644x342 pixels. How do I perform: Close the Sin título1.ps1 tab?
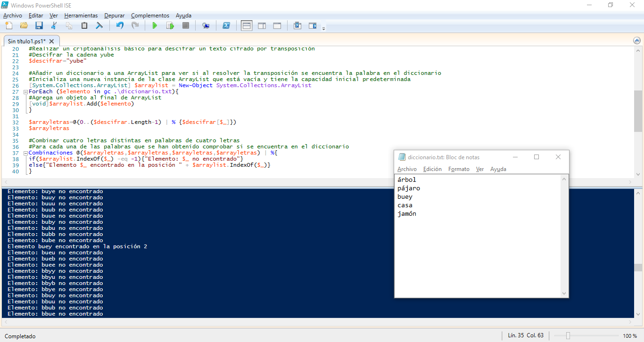click(52, 41)
